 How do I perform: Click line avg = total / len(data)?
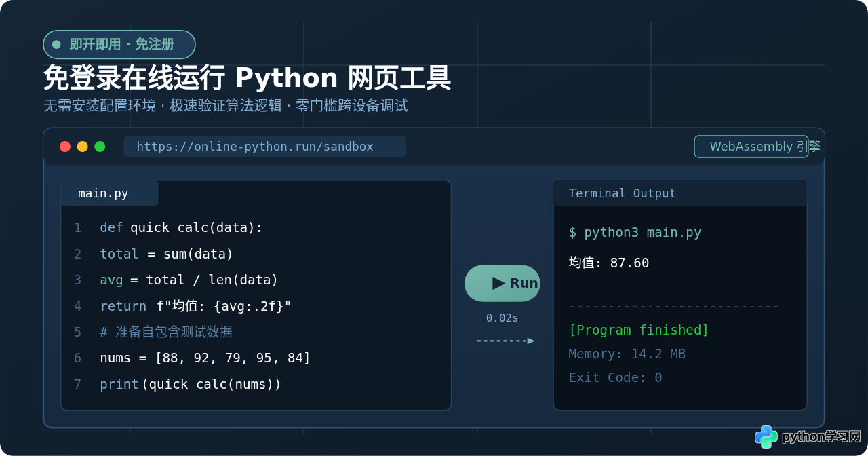click(189, 280)
